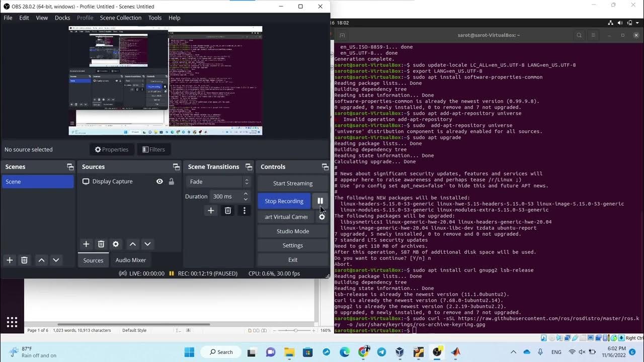Pop out the Scene Transitions dock

point(249,167)
